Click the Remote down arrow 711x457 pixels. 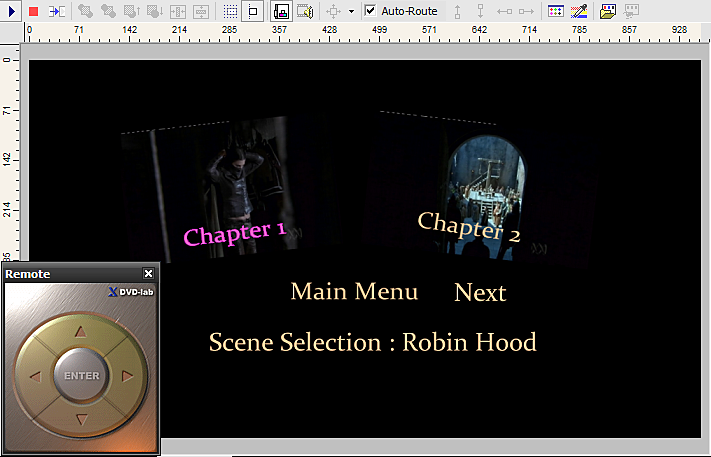82,419
